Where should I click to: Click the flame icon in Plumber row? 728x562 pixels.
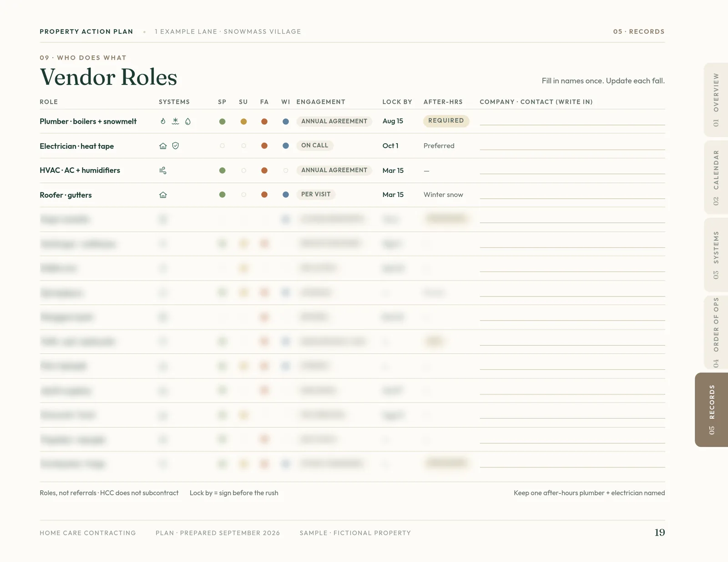[x=163, y=121]
